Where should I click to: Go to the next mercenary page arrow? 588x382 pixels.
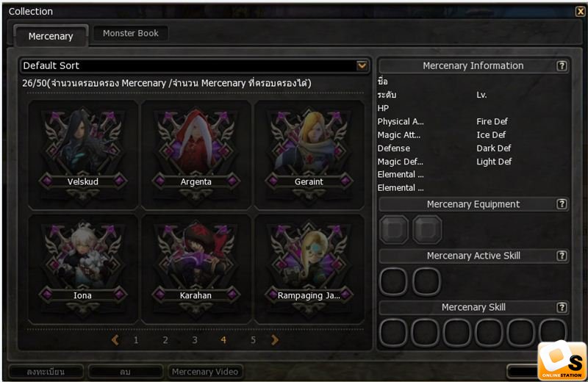click(x=275, y=340)
